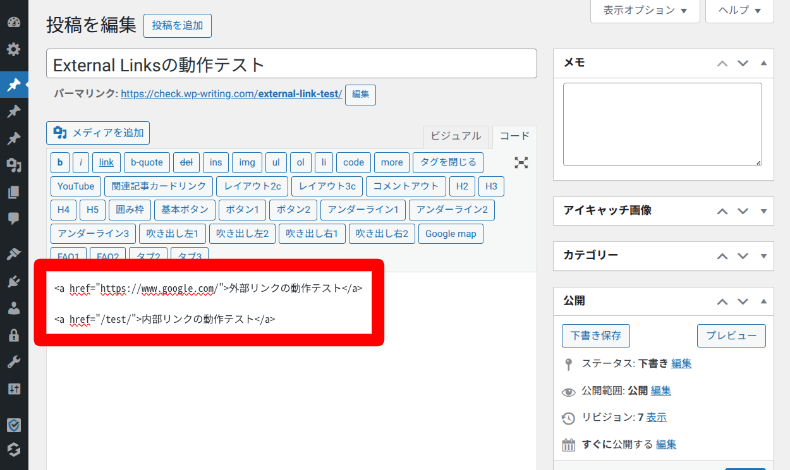
Task: Open the padlock security icon in sidebar
Action: tap(14, 335)
